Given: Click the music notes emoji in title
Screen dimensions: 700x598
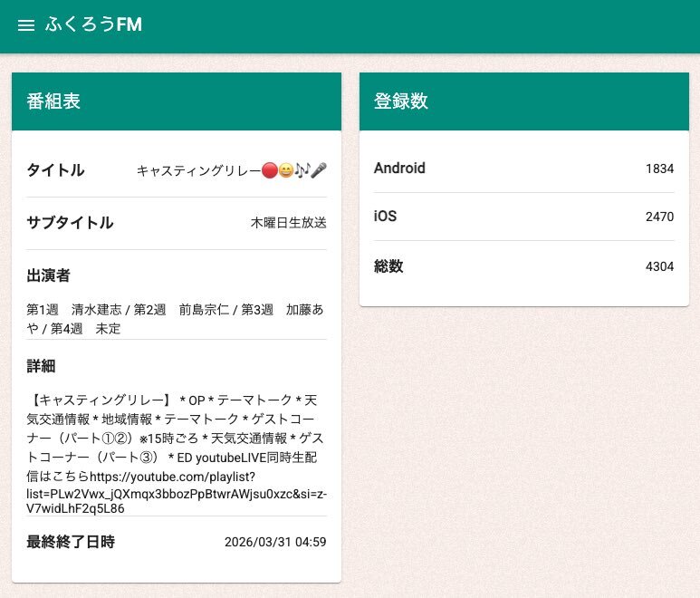Looking at the screenshot, I should [302, 170].
